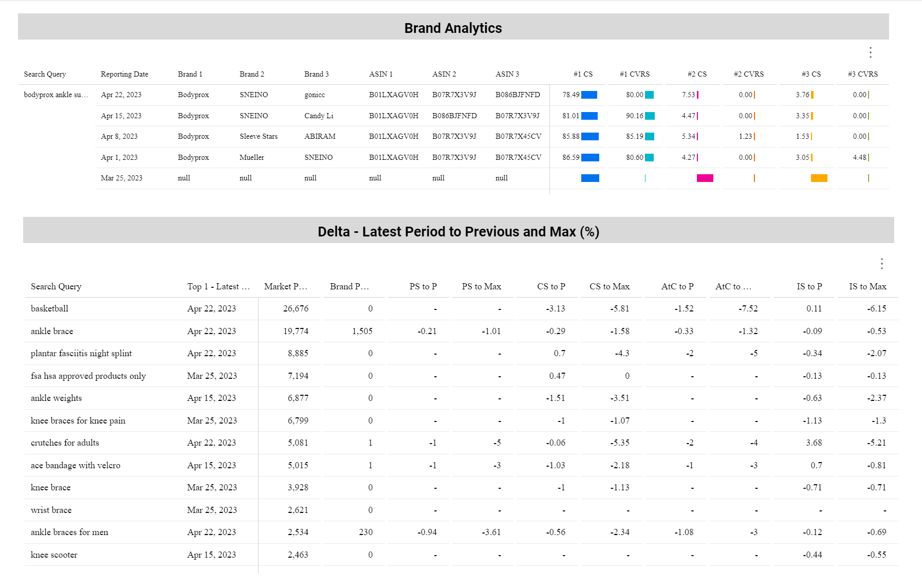Sort Brand Analytics by Search Query header

pyautogui.click(x=45, y=74)
